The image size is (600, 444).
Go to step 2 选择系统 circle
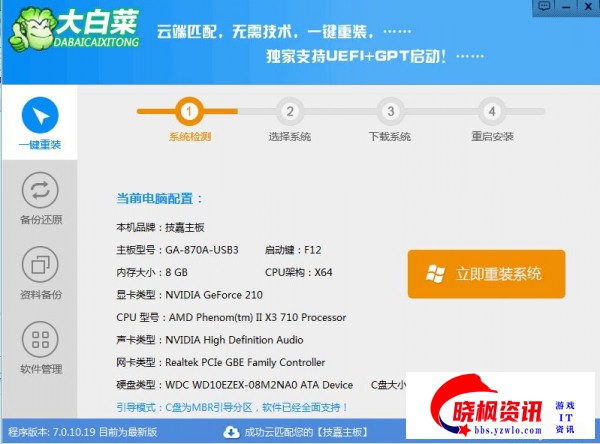pyautogui.click(x=290, y=111)
